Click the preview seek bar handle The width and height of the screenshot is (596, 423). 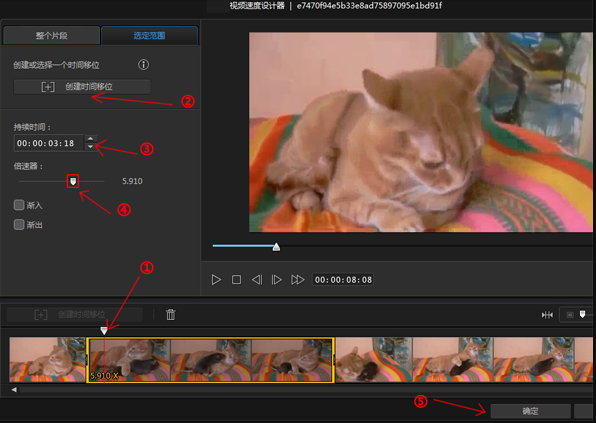(276, 247)
